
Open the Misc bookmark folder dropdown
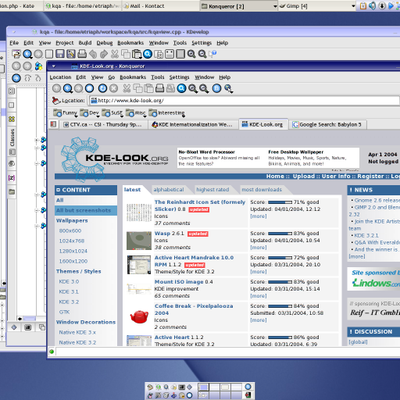coord(136,113)
